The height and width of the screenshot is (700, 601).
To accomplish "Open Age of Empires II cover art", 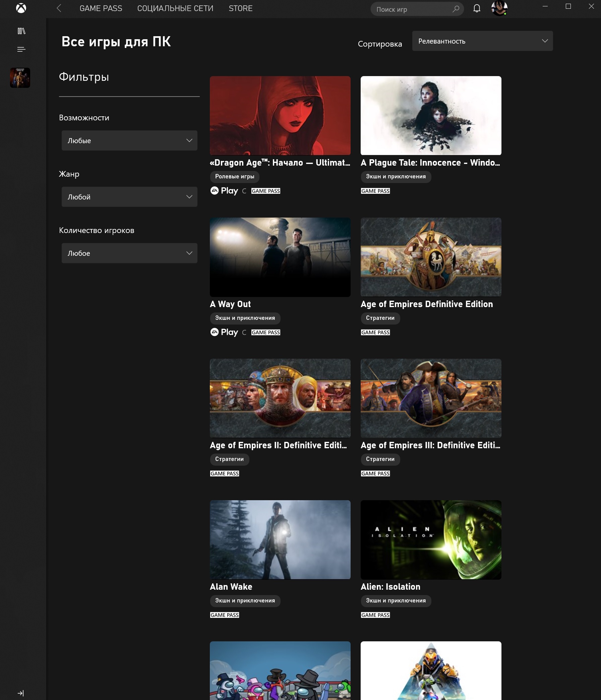I will (x=280, y=398).
